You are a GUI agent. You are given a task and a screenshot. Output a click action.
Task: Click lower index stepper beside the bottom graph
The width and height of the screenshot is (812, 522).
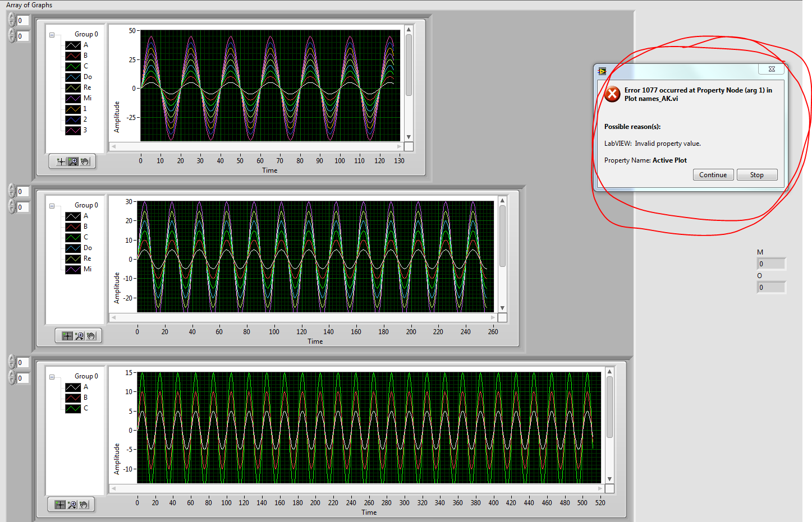(x=12, y=378)
